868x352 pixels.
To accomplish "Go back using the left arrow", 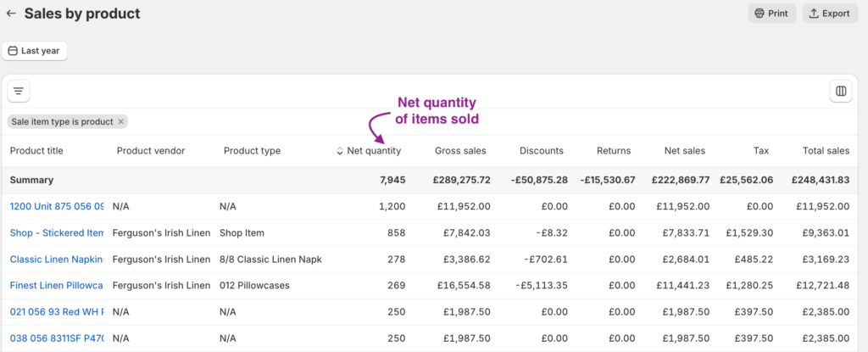I will coord(11,14).
